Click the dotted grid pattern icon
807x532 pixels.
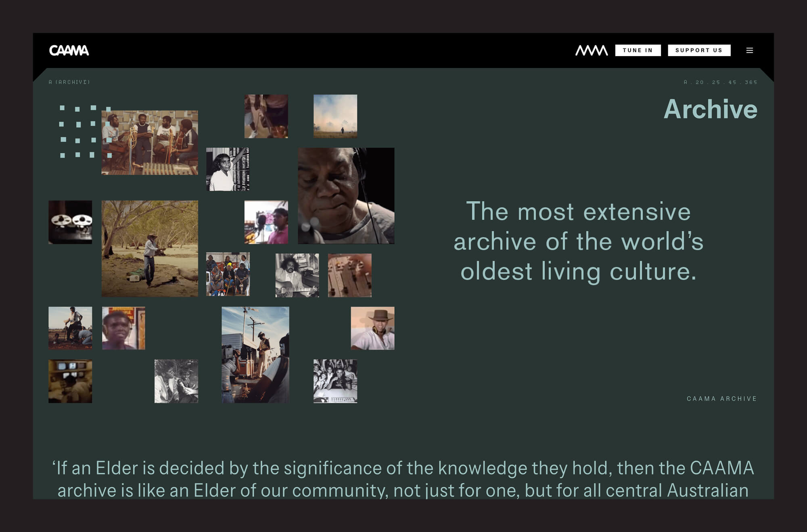[x=85, y=131]
